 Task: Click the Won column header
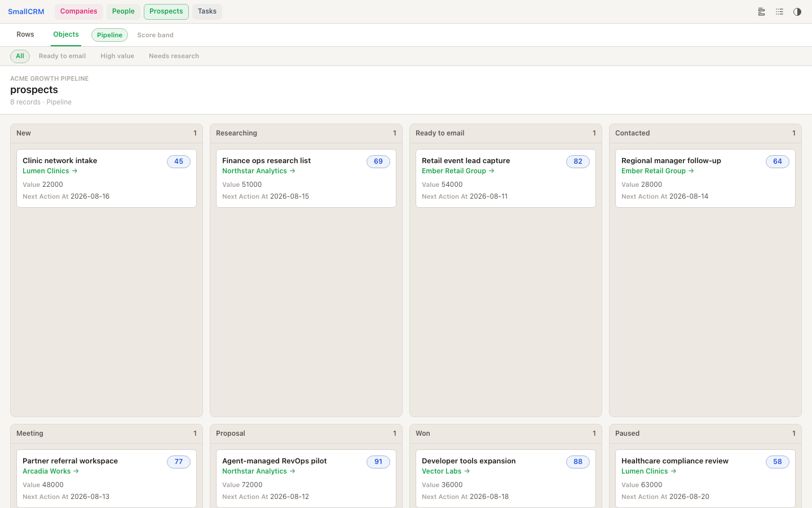point(506,433)
